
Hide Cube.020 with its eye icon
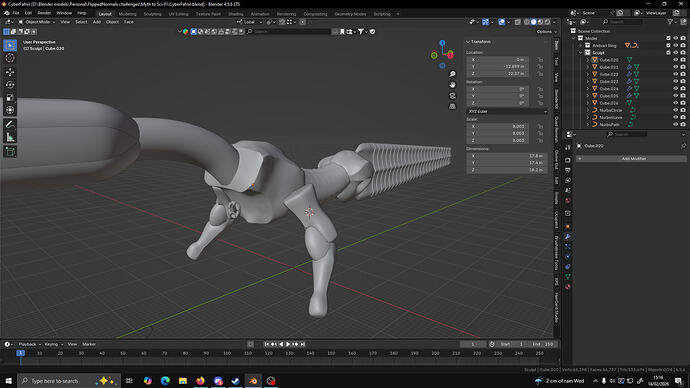point(675,60)
